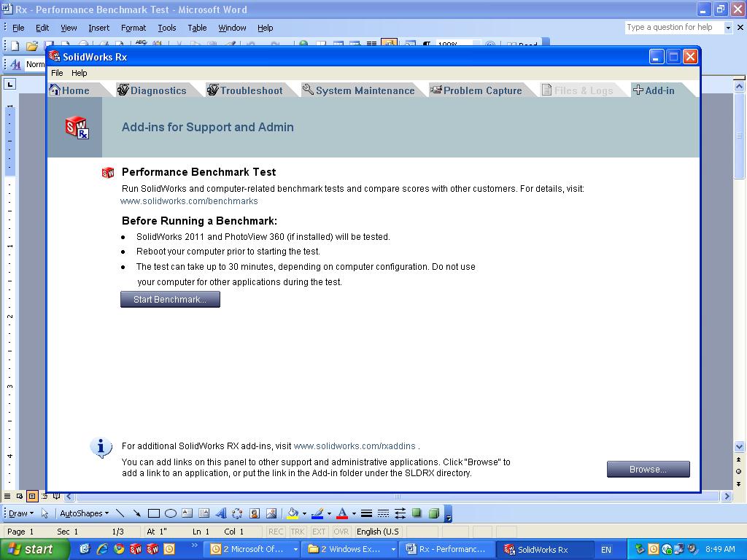Expand the Fill Color dropdown arrow

pos(304,513)
